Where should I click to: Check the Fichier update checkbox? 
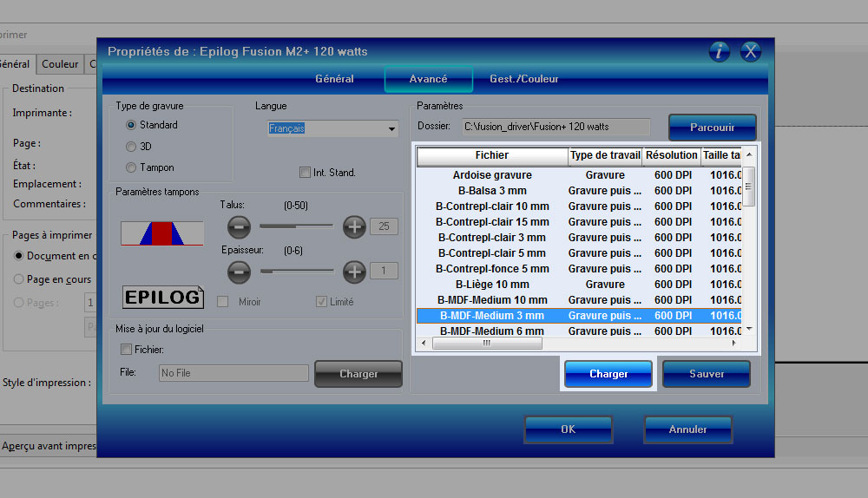pos(126,350)
